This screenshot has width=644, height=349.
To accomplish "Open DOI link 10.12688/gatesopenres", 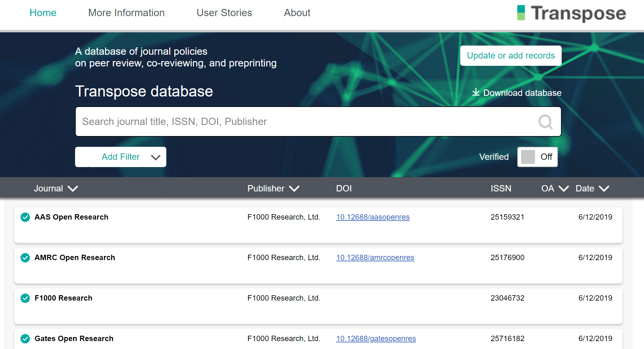I will click(x=376, y=338).
